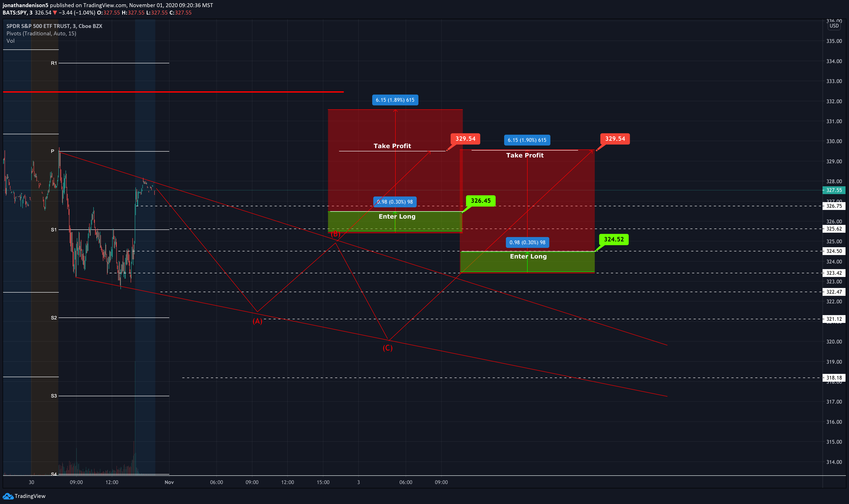Click the blue 6.15 (1.90%) 615 label

pos(527,140)
